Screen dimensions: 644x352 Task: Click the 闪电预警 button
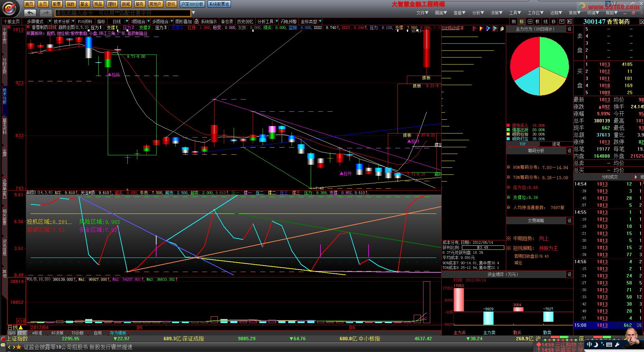tap(289, 21)
